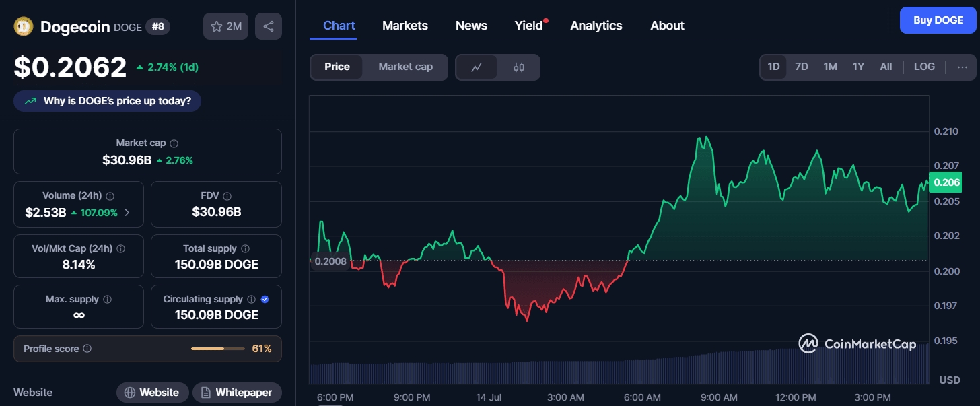Screen dimensions: 980x406
Task: Open the chart more options ellipsis
Action: 962,67
